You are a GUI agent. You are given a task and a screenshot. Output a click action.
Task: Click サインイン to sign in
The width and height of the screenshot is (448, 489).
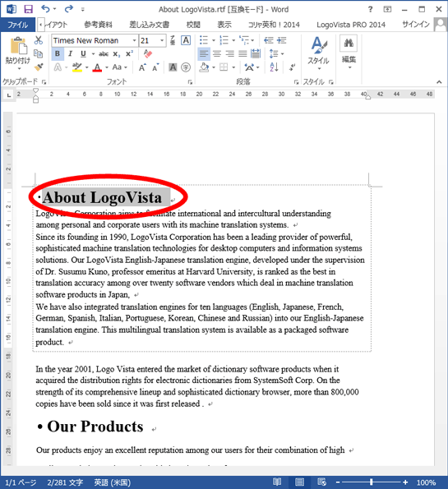pyautogui.click(x=416, y=25)
